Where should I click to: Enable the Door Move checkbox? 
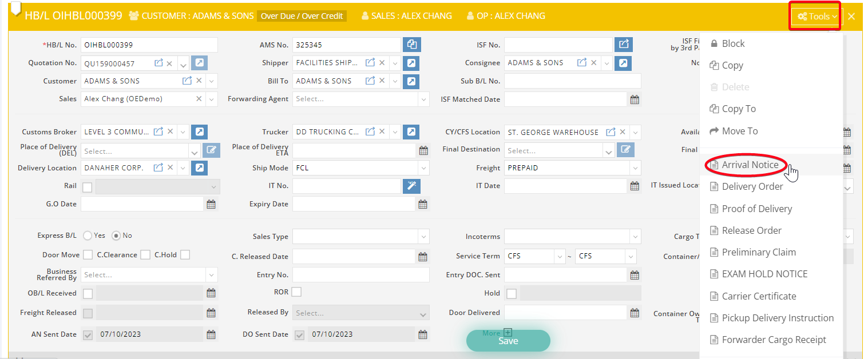[x=88, y=255]
